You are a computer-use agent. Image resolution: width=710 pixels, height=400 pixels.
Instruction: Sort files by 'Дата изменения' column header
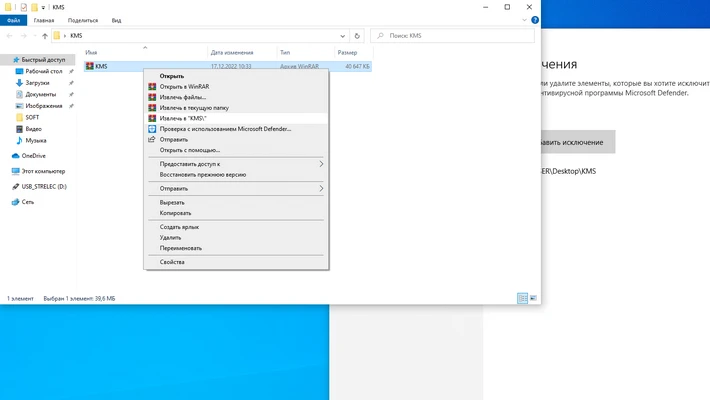click(231, 52)
